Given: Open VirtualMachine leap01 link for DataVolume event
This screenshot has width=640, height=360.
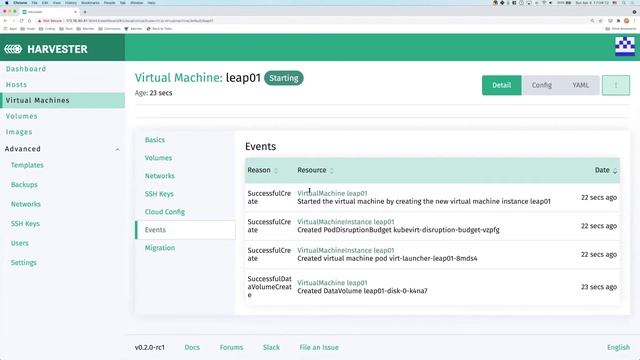Looking at the screenshot, I should pyautogui.click(x=332, y=283).
